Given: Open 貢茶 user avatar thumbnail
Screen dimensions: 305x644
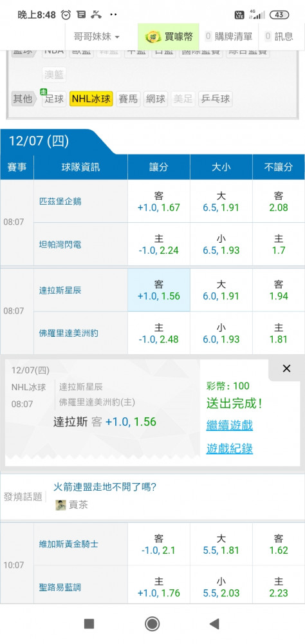Looking at the screenshot, I should pos(60,505).
